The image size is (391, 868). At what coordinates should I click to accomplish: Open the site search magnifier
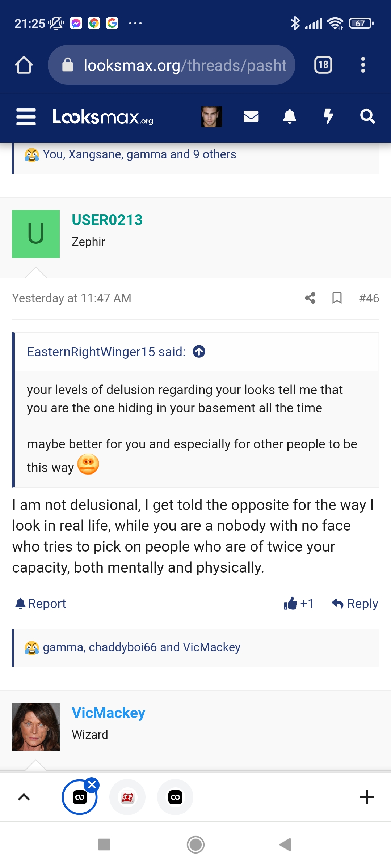click(367, 116)
